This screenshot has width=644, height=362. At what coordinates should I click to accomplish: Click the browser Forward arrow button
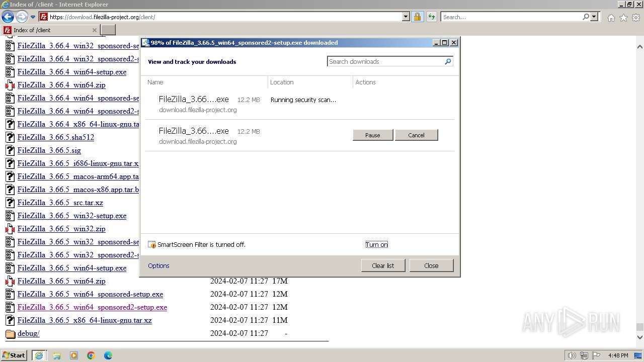(22, 17)
